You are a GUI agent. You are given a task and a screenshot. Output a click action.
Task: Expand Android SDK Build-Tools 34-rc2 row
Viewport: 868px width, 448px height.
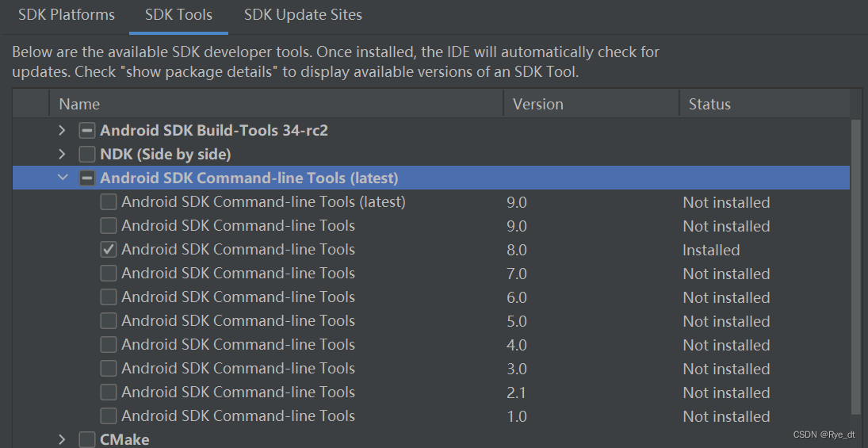point(62,131)
